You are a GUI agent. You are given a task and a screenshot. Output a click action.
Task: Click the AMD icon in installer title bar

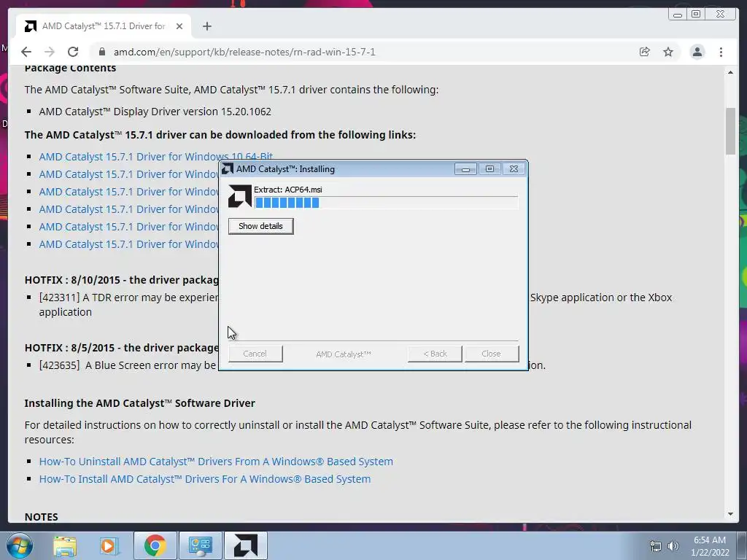tap(228, 168)
